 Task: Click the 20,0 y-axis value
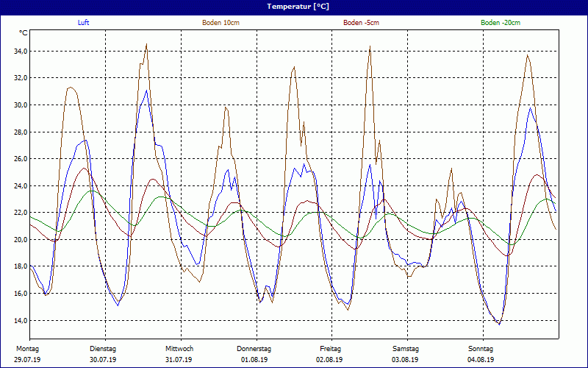point(21,240)
